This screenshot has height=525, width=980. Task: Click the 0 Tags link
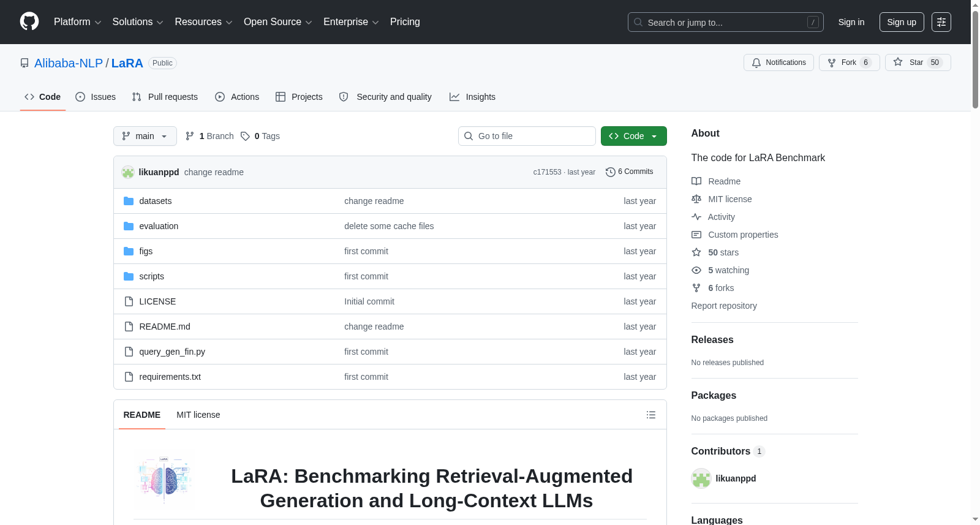coord(260,136)
